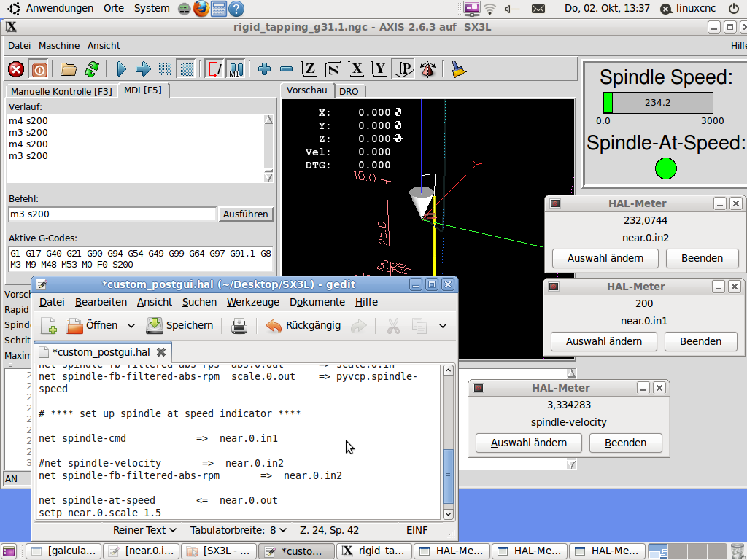
Task: Click gedit Öffnen folder icon
Action: point(74,326)
